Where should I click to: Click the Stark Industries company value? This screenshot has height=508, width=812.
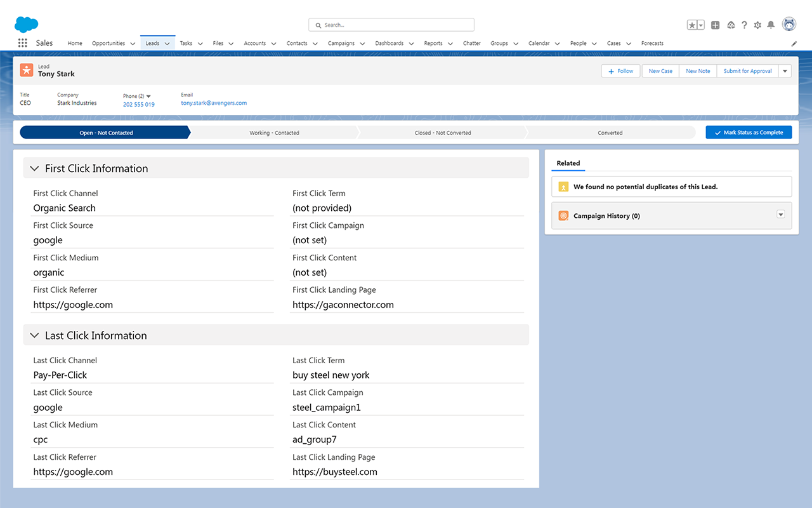[x=77, y=103]
